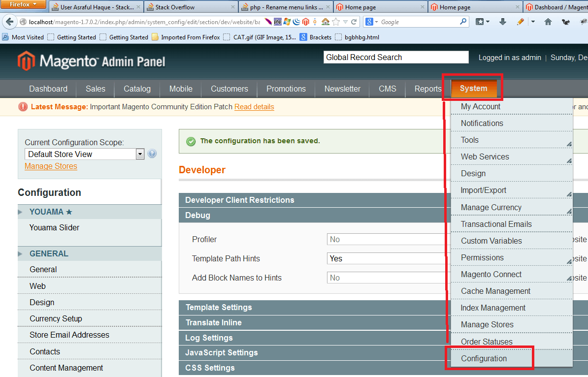Click the red alert icon by Latest Message
The image size is (588, 377).
23,107
